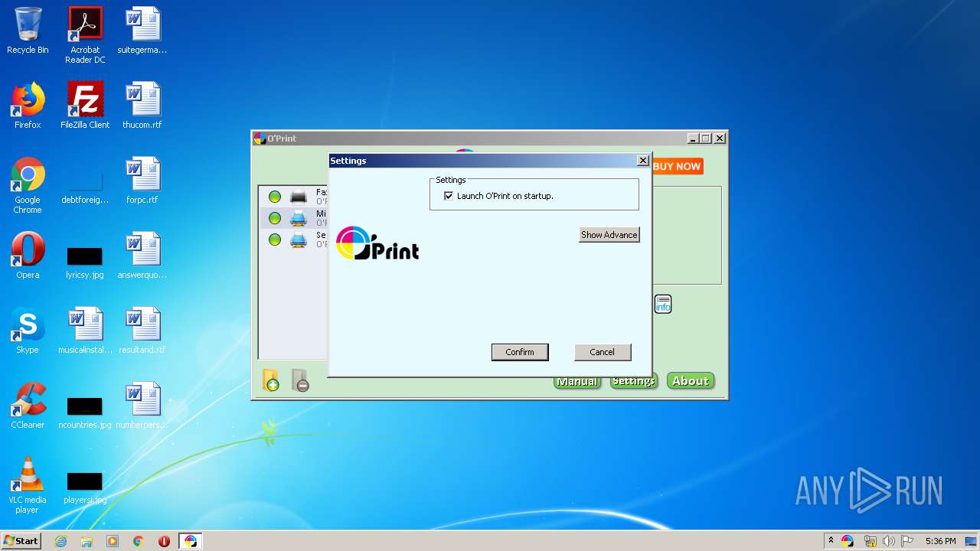The height and width of the screenshot is (551, 980).
Task: Open Firefox desktop shortcut
Action: 28,106
